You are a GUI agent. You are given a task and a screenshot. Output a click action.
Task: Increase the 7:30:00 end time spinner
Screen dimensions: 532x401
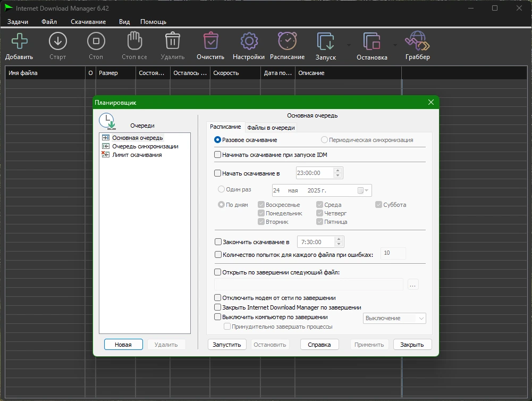pos(339,239)
